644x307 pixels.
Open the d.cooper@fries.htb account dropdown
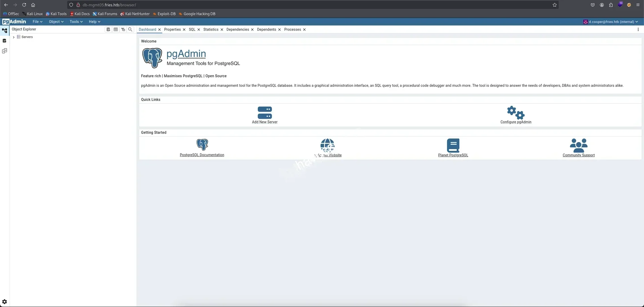click(x=611, y=21)
